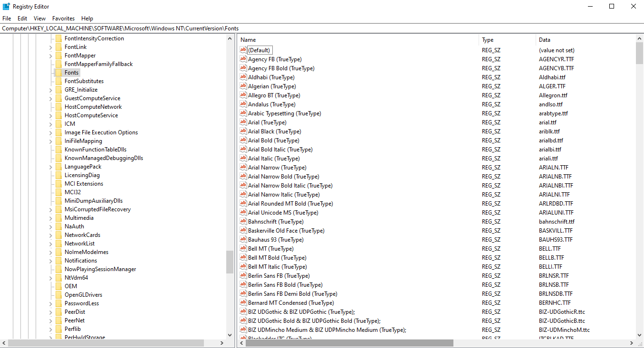Click the folder icon of Multimedia key
Viewport: 644px width, 348px height.
click(x=58, y=218)
